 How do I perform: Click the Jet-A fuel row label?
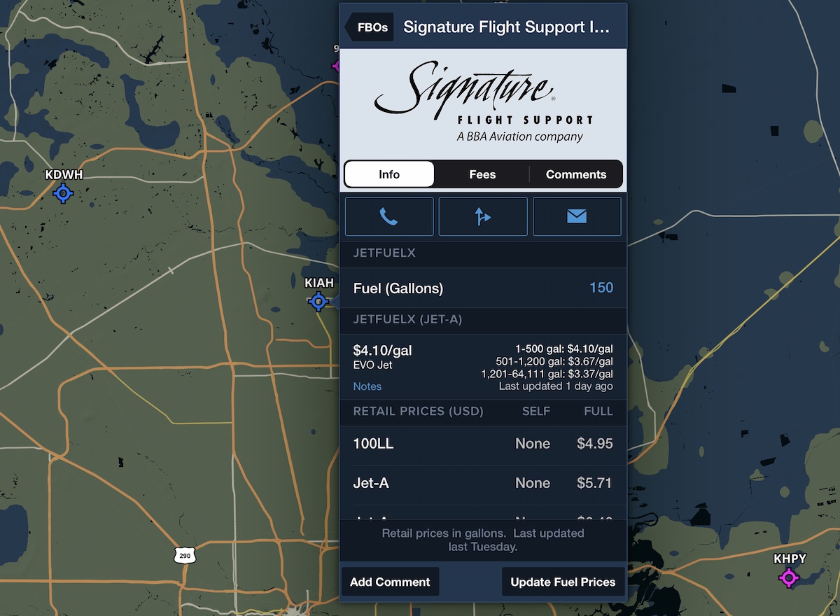click(x=371, y=482)
